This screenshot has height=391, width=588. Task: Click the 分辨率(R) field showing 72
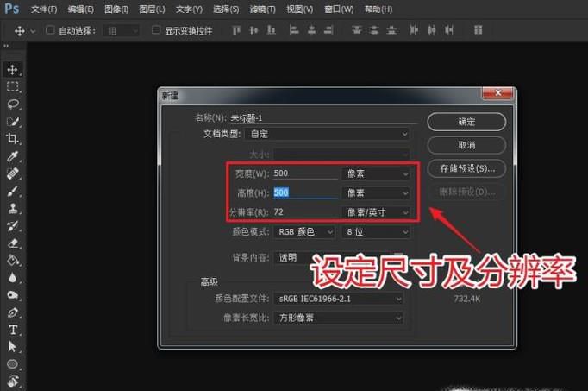point(305,212)
